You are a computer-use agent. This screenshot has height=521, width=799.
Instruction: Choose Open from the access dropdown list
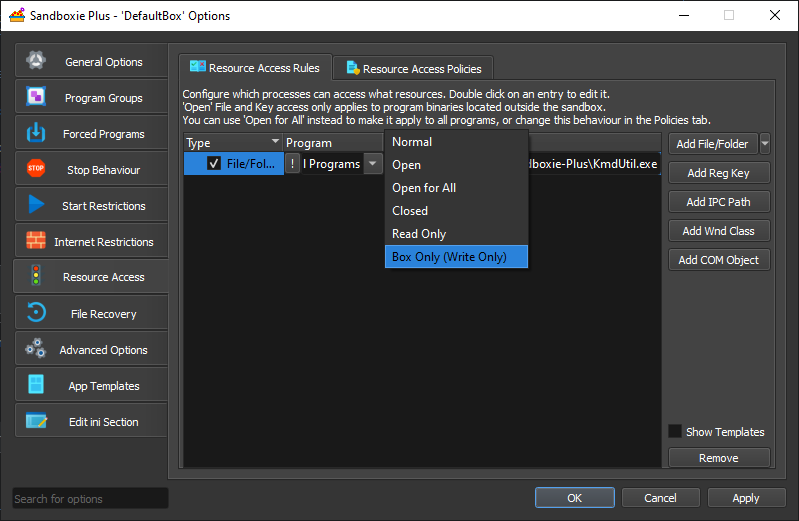[456, 165]
